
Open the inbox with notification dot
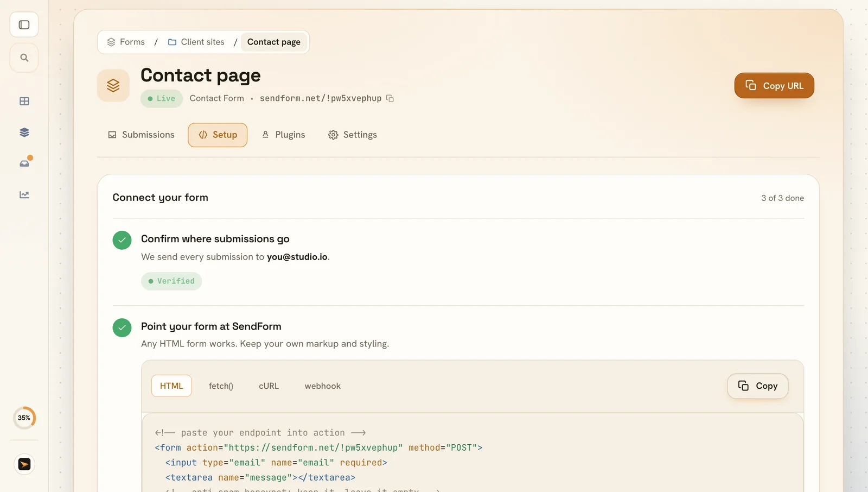24,163
